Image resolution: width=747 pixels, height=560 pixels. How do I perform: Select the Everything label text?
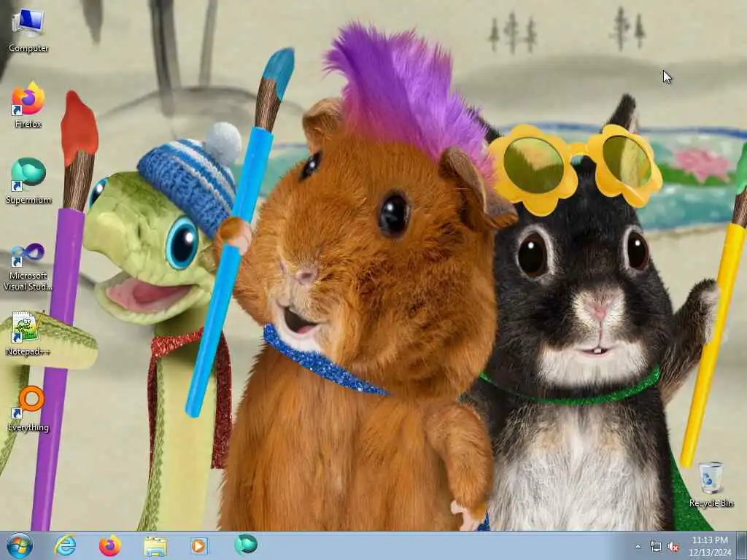[x=28, y=427]
